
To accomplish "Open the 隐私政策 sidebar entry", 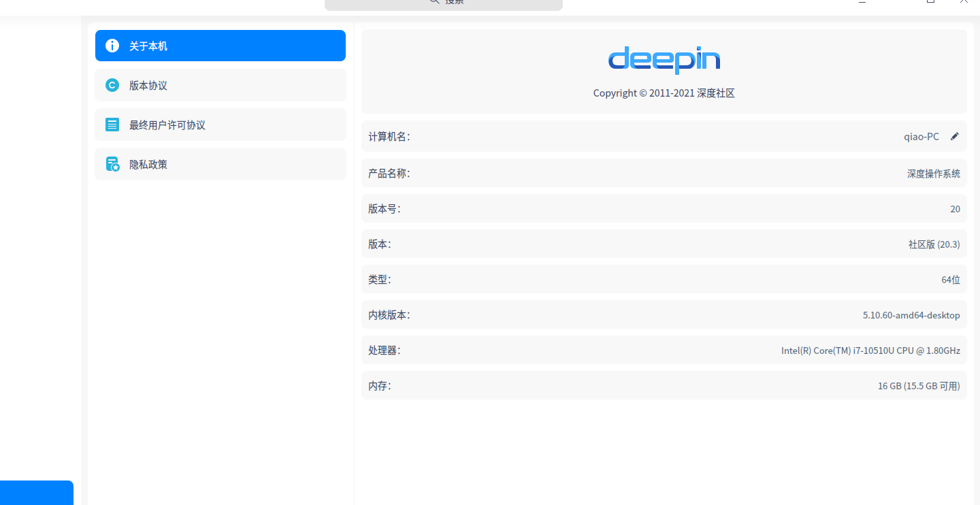I will pyautogui.click(x=220, y=164).
